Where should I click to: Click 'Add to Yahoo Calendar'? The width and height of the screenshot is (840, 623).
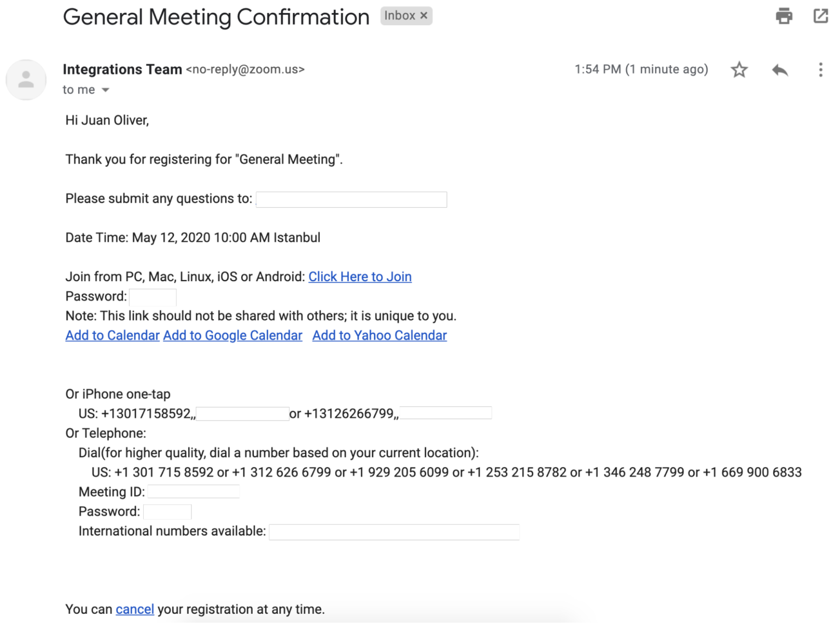[379, 335]
